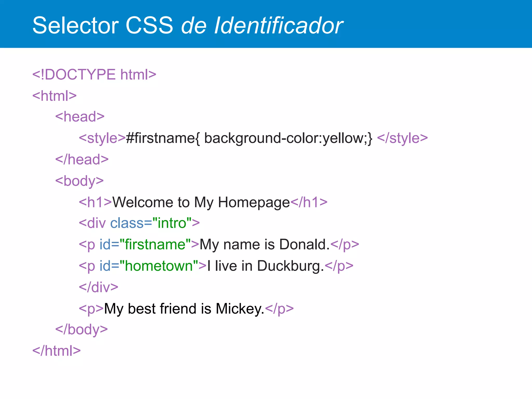Click the closing "</html>" tag line
This screenshot has height=399, width=532.
click(x=57, y=351)
